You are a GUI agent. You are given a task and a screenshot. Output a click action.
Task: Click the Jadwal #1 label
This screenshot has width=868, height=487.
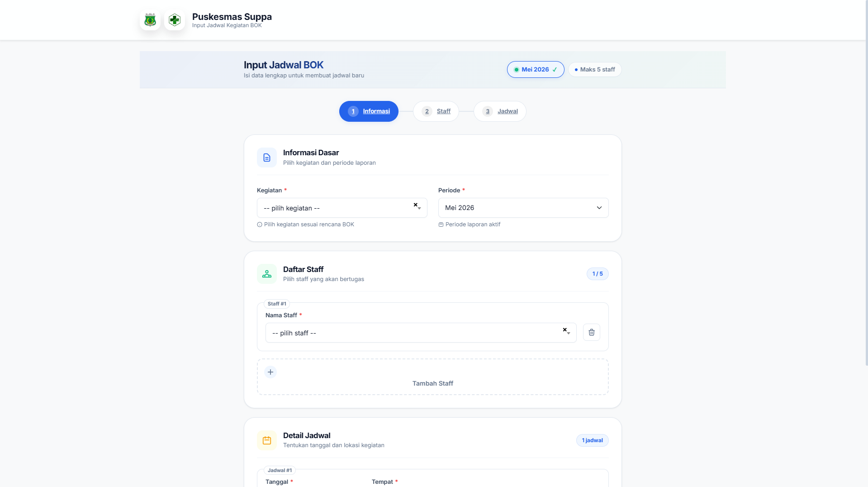[x=280, y=471]
